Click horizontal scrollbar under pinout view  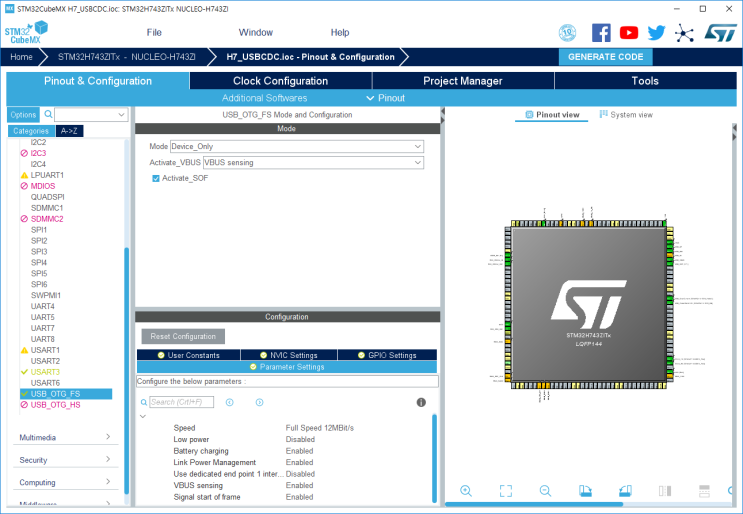(534, 504)
